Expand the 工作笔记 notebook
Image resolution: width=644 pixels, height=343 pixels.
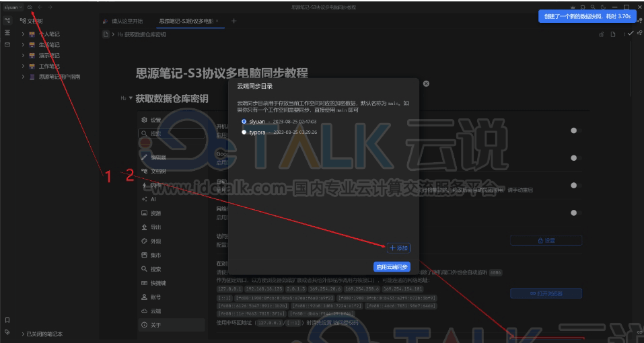pos(24,66)
